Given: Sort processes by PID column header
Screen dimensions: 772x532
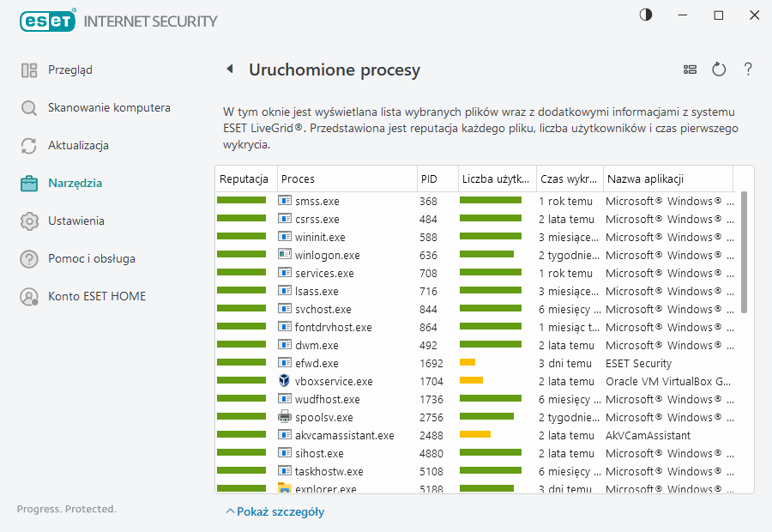Looking at the screenshot, I should [x=429, y=179].
